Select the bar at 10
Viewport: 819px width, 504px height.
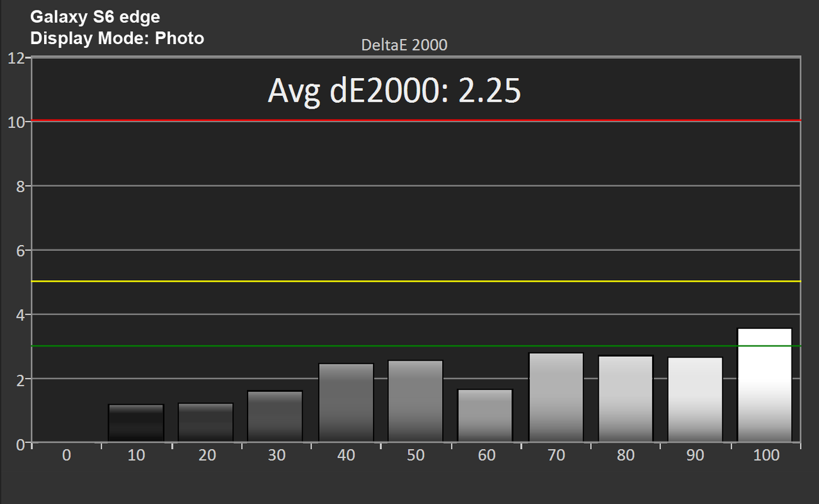(136, 423)
